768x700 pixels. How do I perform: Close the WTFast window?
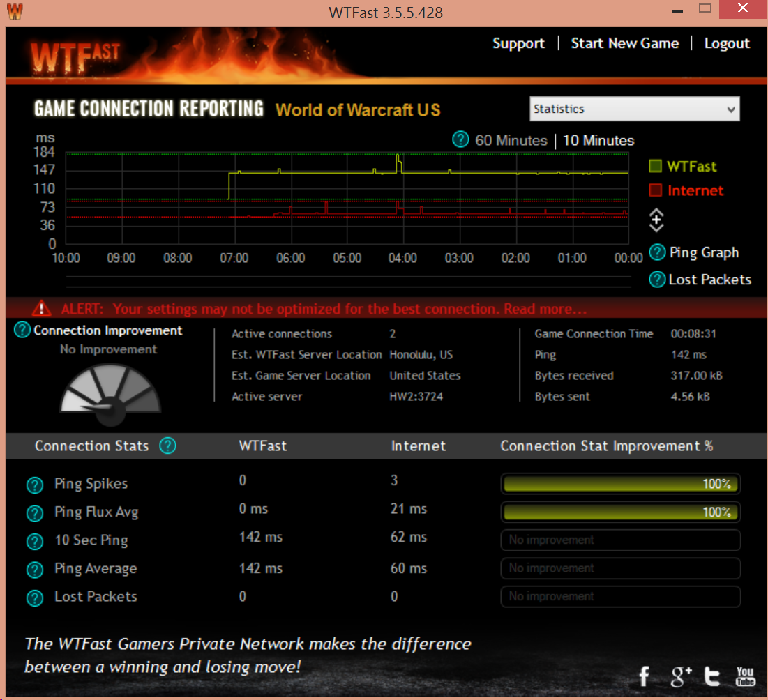742,8
